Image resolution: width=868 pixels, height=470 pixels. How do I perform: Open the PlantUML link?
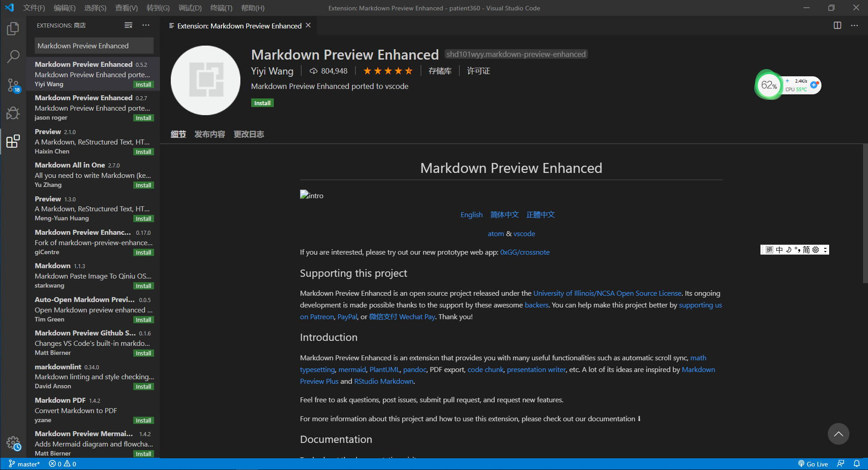(x=385, y=369)
